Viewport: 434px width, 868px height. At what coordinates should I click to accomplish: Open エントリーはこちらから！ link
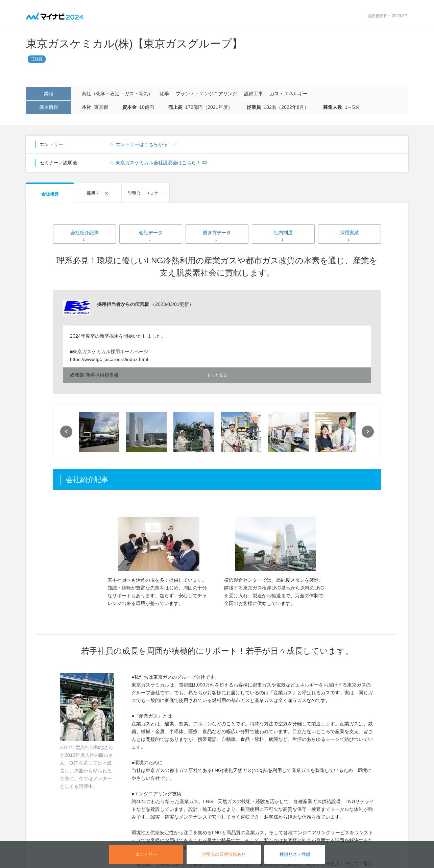(x=143, y=144)
